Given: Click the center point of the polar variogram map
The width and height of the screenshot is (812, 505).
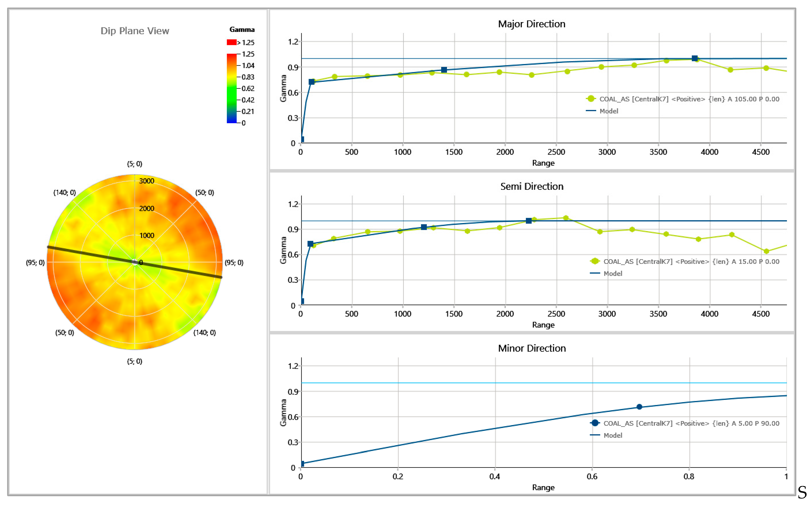Looking at the screenshot, I should point(134,262).
